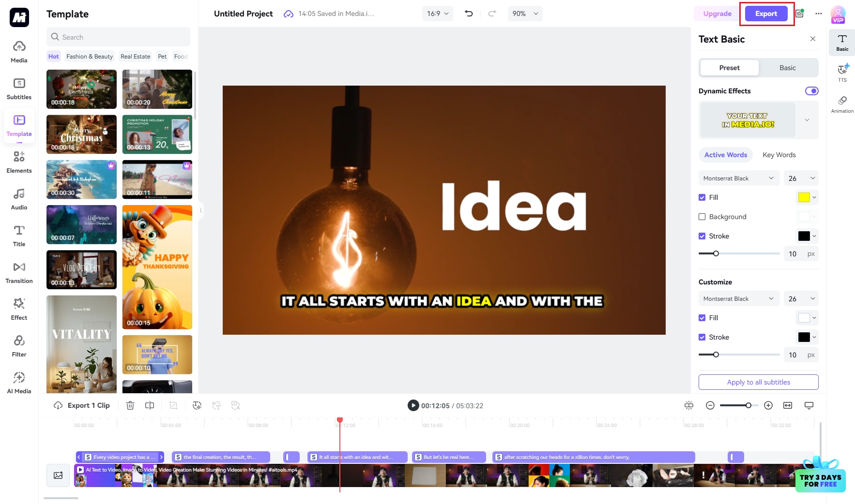Open the Title panel

tap(19, 236)
